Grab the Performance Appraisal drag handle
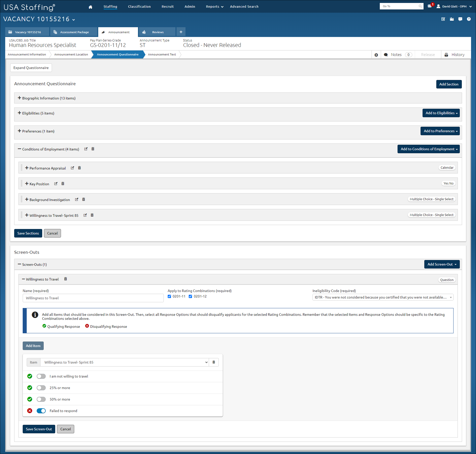 [21, 168]
